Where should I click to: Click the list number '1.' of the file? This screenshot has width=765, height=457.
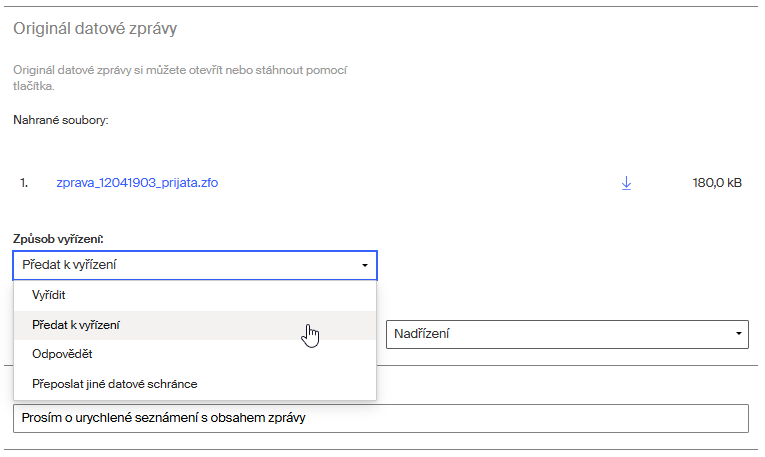(24, 183)
